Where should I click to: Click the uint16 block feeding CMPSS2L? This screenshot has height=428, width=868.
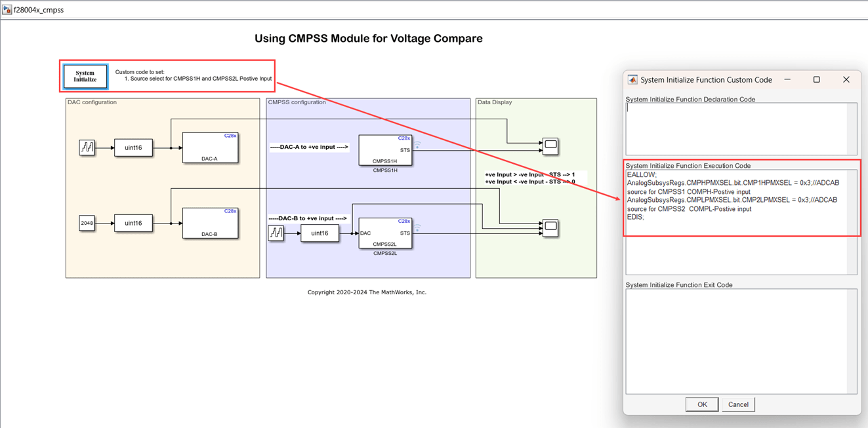(320, 233)
